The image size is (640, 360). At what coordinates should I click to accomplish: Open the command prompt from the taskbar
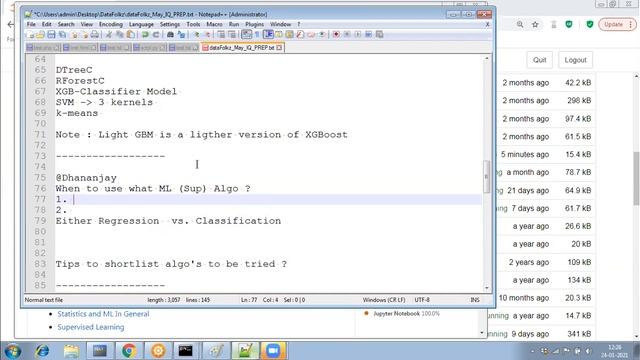click(x=185, y=351)
